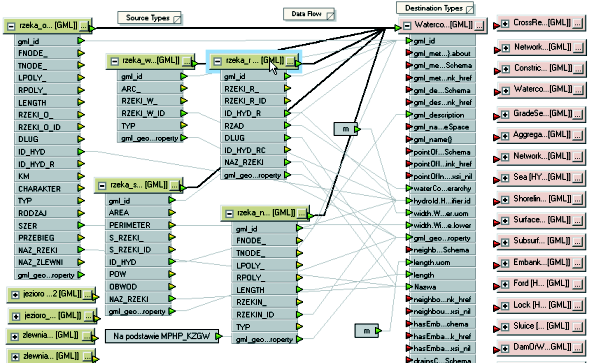
Task: Open properties button of Aggrega feature type
Action: (x=579, y=135)
